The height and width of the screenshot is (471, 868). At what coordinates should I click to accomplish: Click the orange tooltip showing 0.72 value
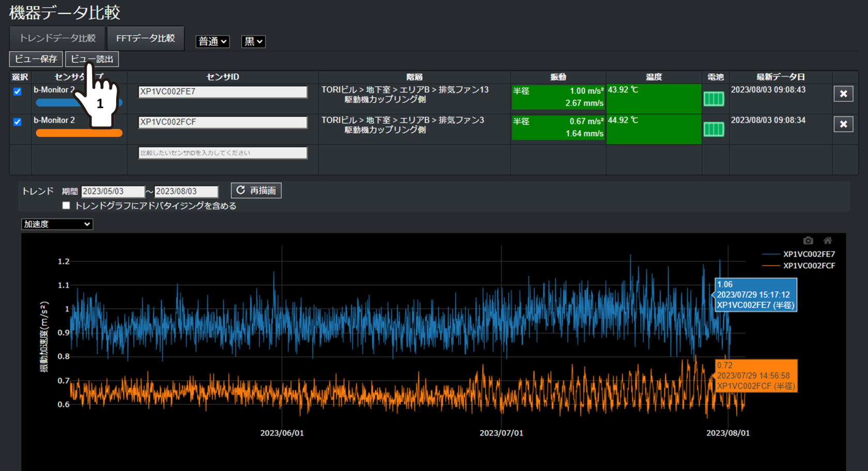pyautogui.click(x=755, y=376)
